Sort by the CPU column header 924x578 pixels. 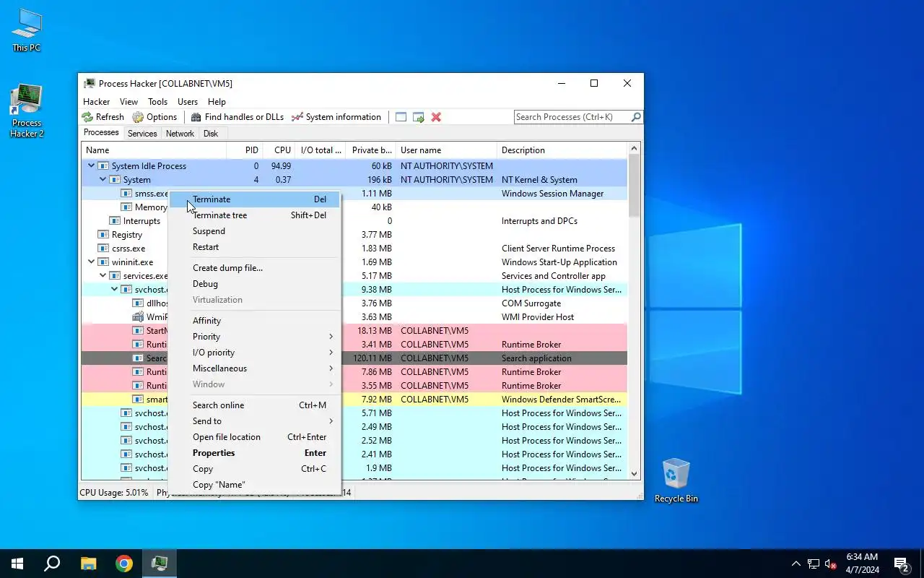point(279,150)
